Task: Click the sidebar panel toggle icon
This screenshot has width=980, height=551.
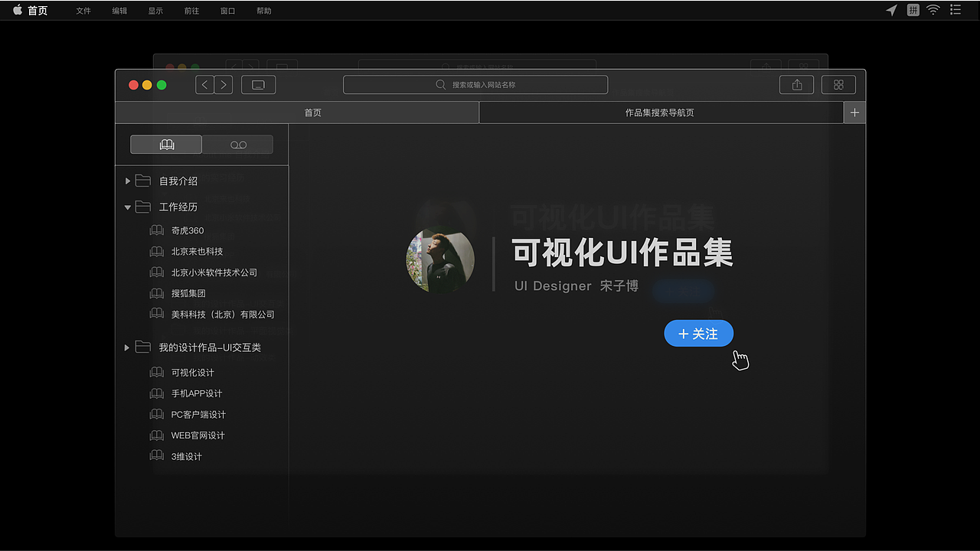Action: coord(258,84)
